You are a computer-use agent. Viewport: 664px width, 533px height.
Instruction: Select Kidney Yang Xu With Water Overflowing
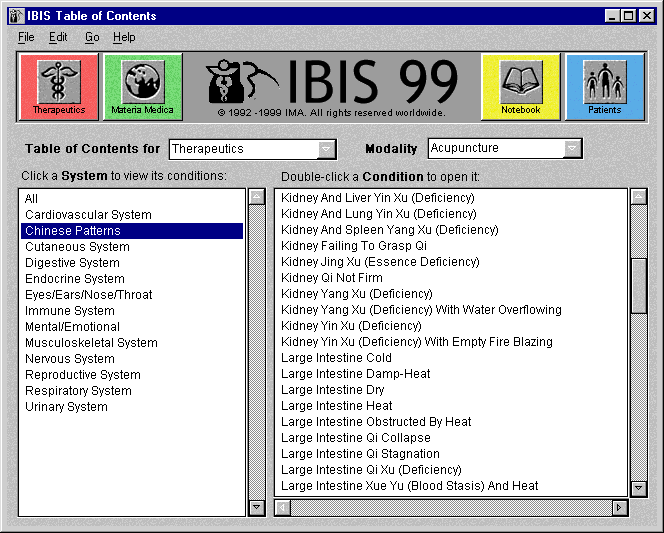451,310
